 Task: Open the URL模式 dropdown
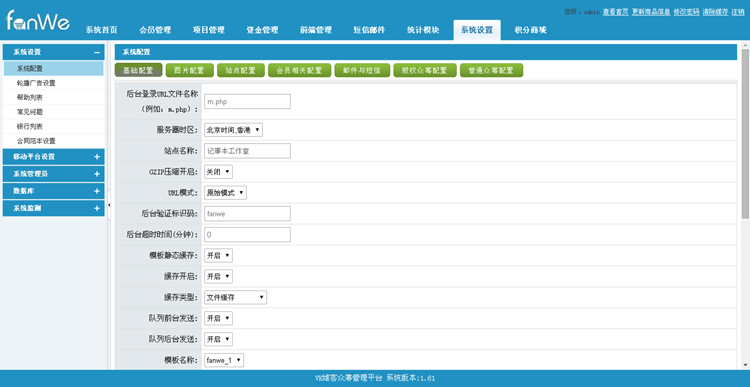225,193
